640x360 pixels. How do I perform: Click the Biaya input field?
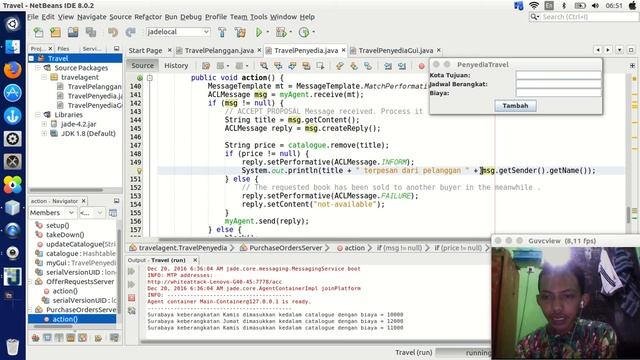558,93
